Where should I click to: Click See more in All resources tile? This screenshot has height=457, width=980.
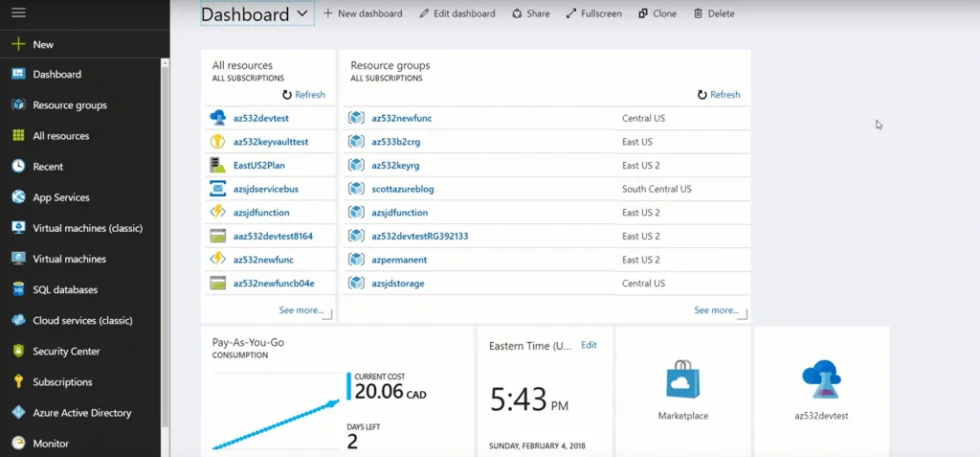tap(301, 309)
